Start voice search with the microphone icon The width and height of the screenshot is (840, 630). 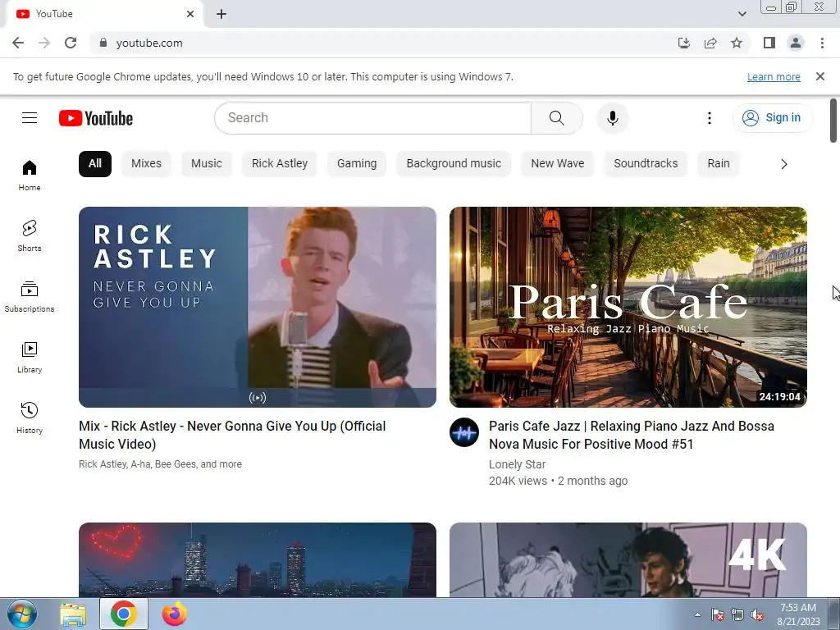[612, 118]
